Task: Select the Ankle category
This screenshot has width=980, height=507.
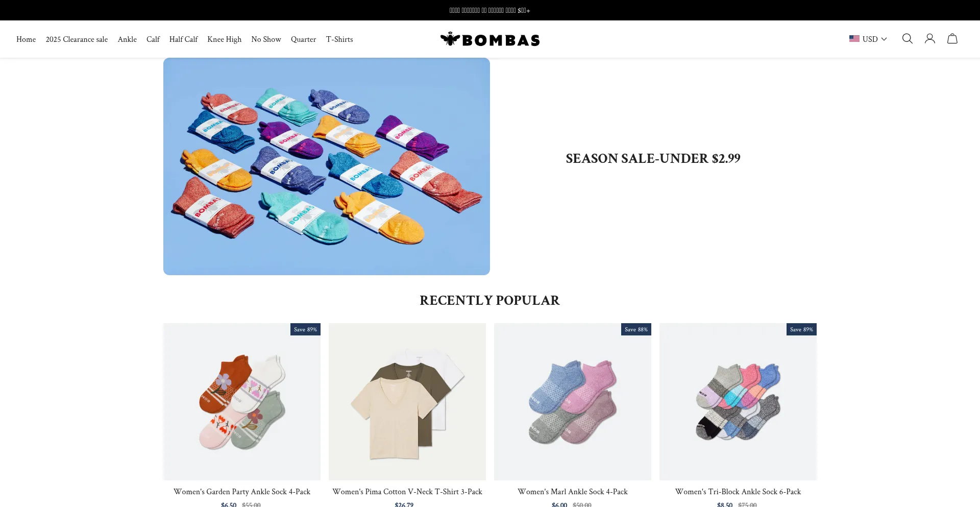Action: tap(127, 39)
